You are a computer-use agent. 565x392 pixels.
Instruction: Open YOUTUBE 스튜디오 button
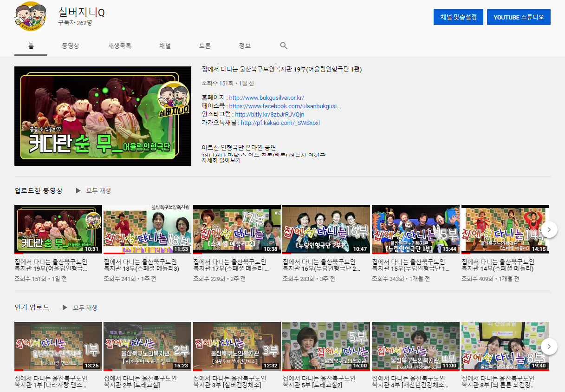[519, 17]
